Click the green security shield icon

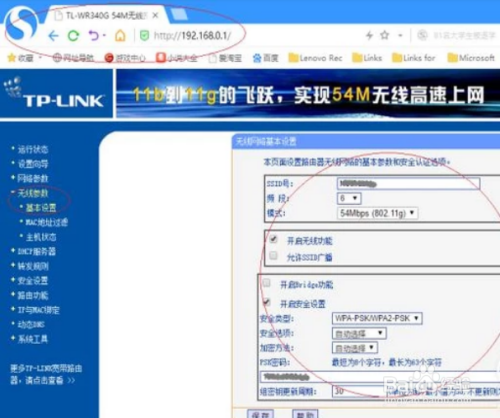(x=144, y=36)
